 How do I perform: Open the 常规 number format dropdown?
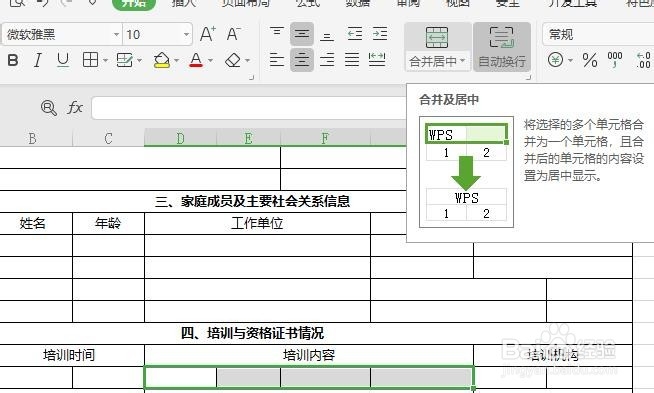tap(598, 34)
